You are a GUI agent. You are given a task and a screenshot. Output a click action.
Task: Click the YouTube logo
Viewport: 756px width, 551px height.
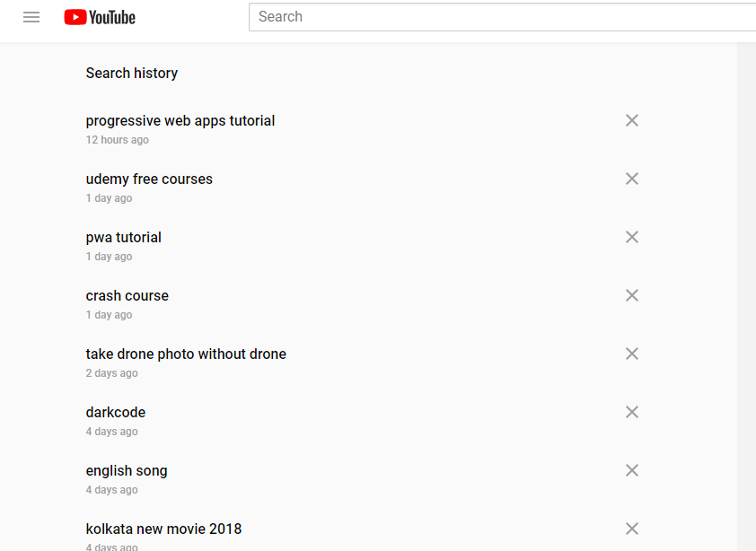pyautogui.click(x=100, y=17)
